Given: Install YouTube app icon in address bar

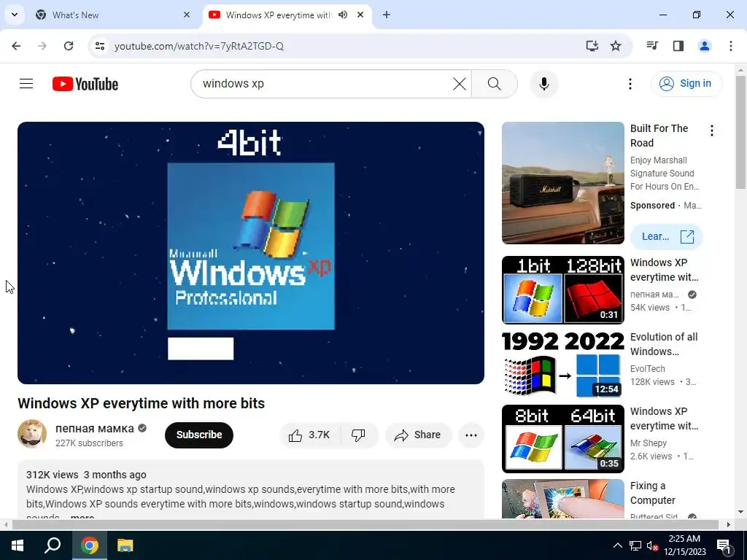Looking at the screenshot, I should tap(592, 46).
